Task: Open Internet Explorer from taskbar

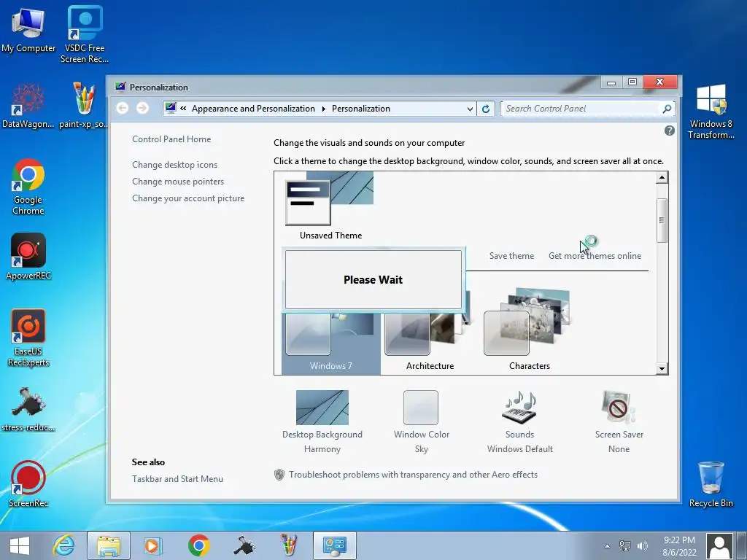Action: 63,545
